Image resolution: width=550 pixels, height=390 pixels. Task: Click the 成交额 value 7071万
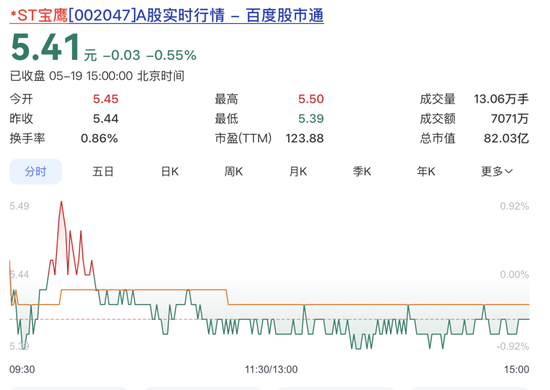pos(510,119)
